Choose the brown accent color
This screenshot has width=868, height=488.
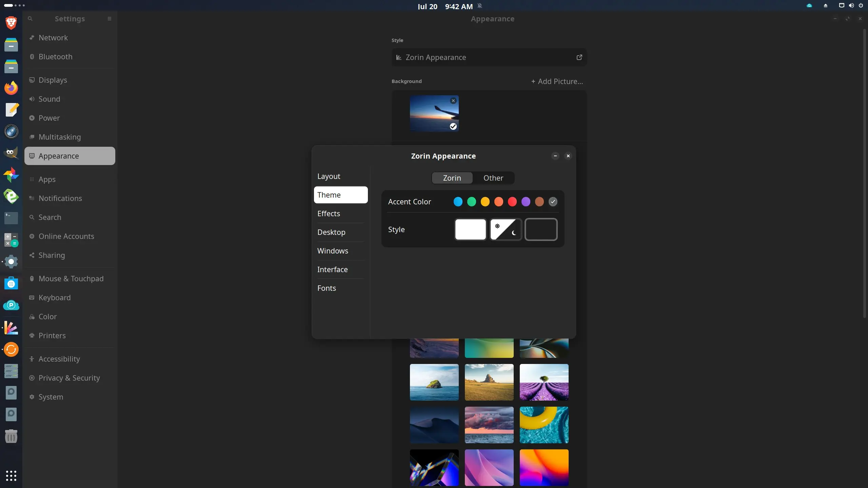click(539, 202)
